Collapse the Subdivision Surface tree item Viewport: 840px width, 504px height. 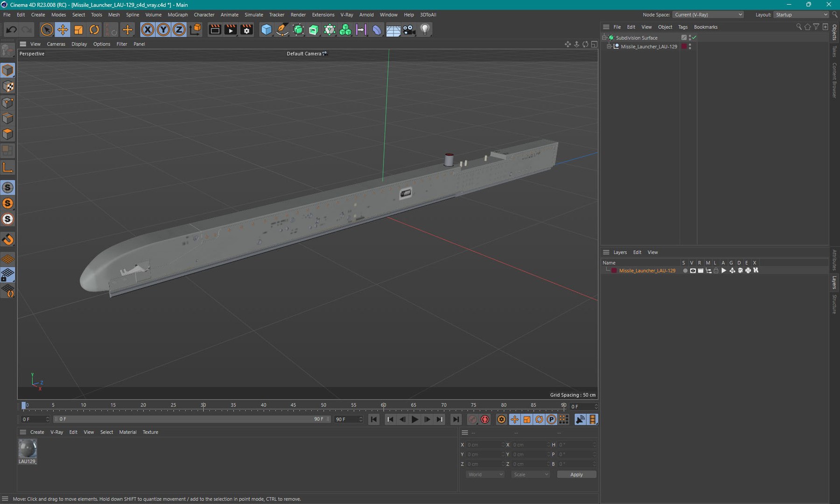(604, 37)
